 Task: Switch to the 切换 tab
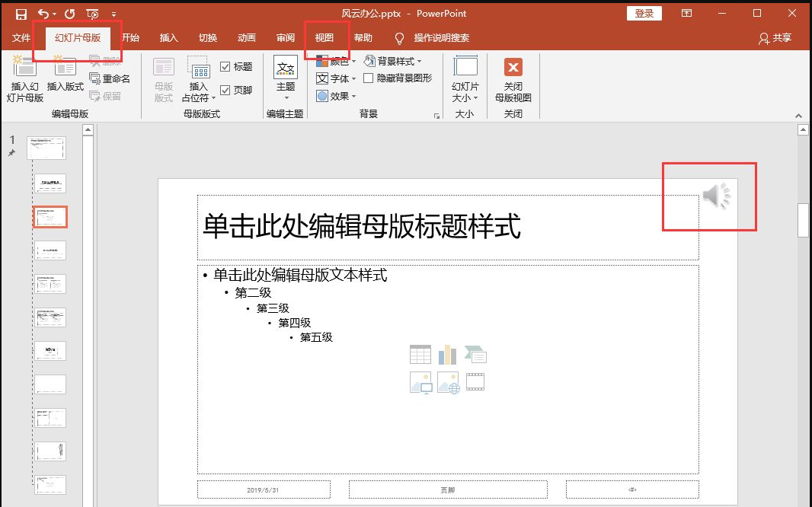(208, 38)
